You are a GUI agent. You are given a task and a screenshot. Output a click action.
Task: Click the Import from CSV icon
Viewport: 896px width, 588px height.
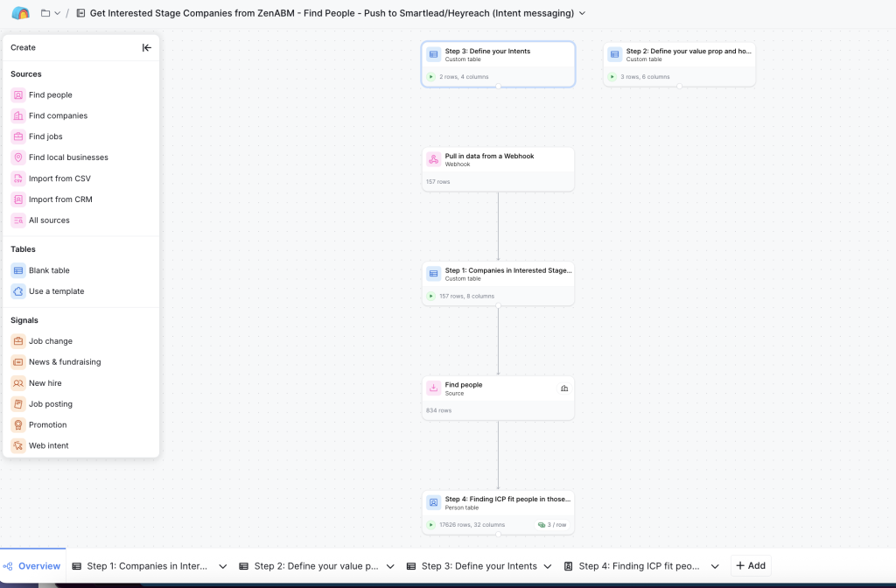tap(18, 178)
